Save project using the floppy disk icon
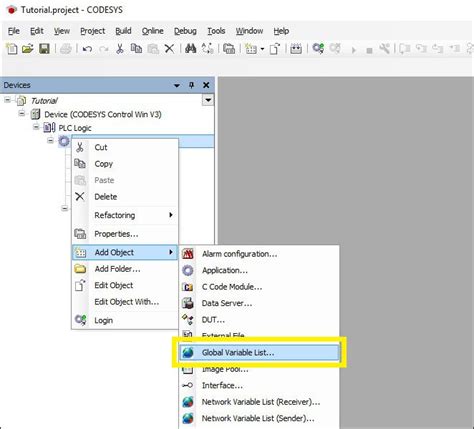Screen dimensions: 474x429 44,49
